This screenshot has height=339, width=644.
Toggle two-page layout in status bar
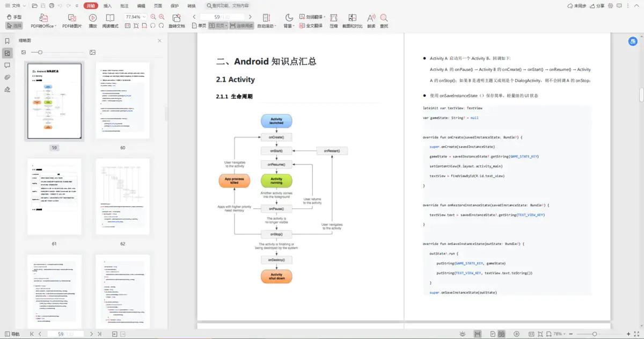click(502, 334)
